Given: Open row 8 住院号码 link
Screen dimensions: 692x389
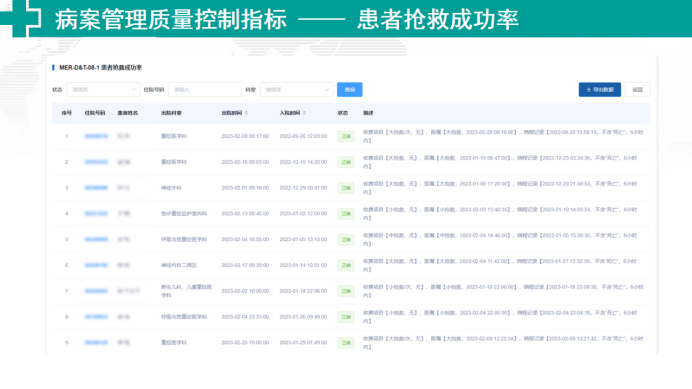Looking at the screenshot, I should [x=96, y=317].
